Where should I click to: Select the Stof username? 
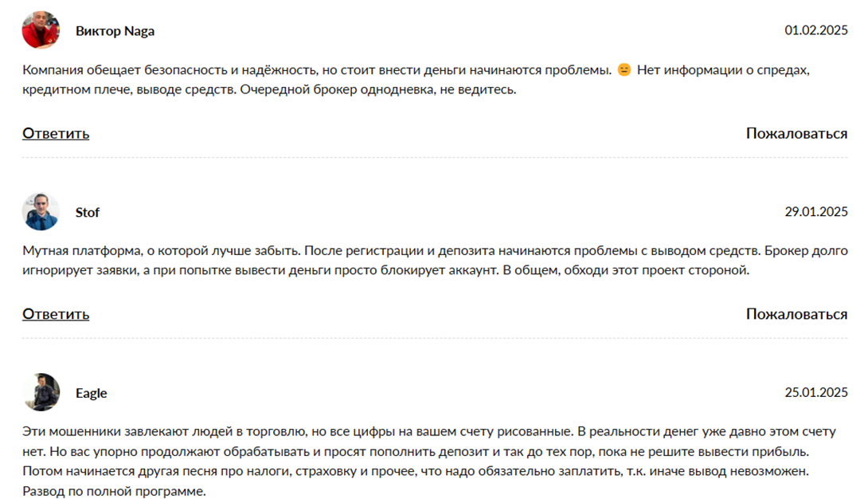coord(88,212)
